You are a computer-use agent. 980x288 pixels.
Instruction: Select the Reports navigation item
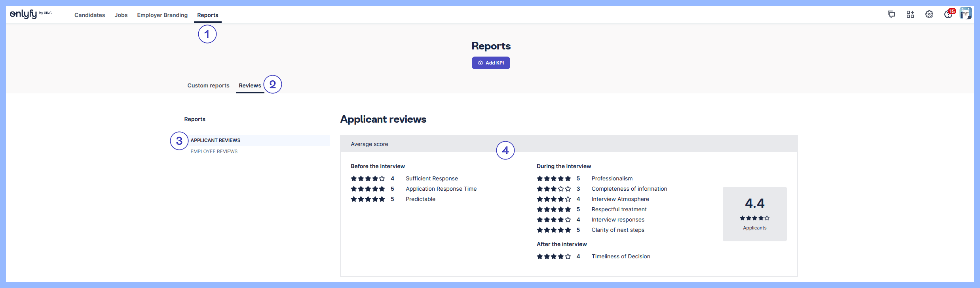208,15
